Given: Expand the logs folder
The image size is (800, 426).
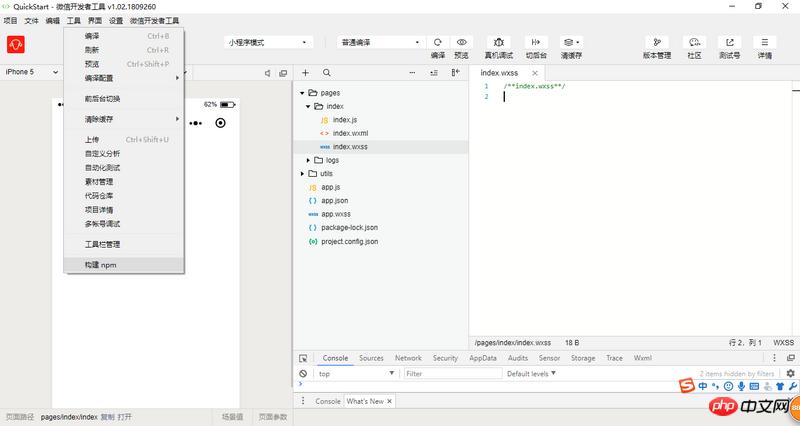Looking at the screenshot, I should pyautogui.click(x=309, y=160).
